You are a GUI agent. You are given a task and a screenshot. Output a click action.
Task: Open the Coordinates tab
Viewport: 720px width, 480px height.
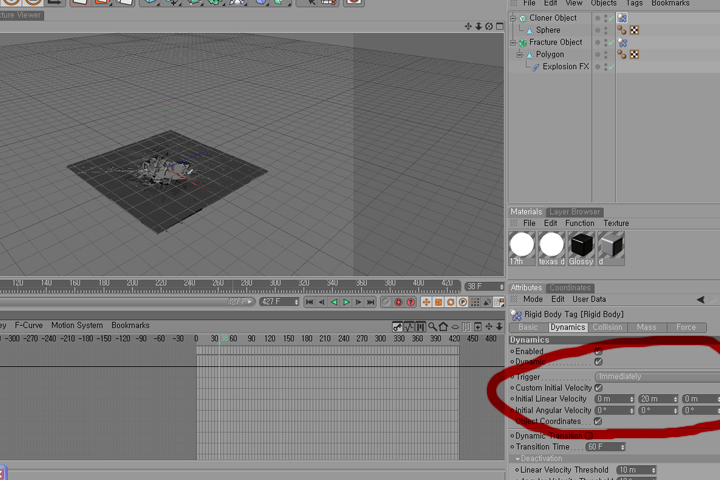[570, 288]
